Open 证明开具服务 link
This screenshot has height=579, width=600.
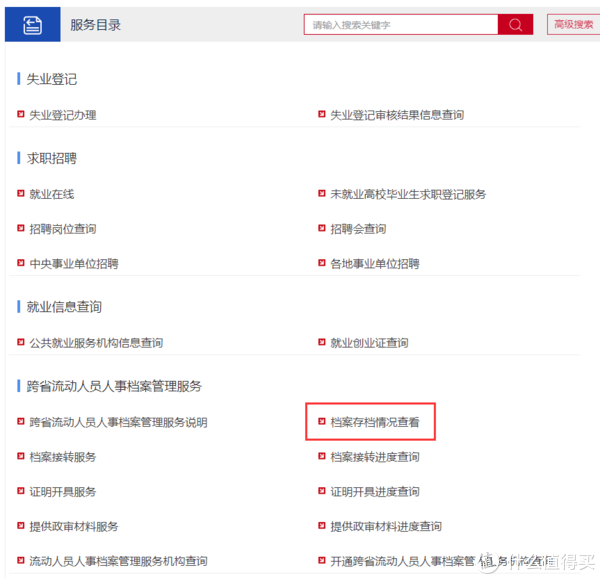63,492
